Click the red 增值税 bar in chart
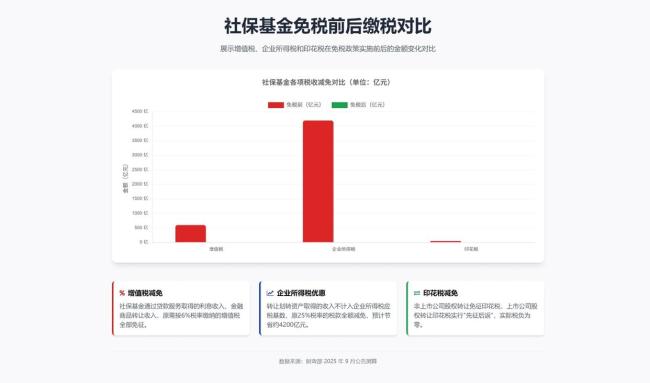Screen dimensions: 650x383 pyautogui.click(x=191, y=234)
